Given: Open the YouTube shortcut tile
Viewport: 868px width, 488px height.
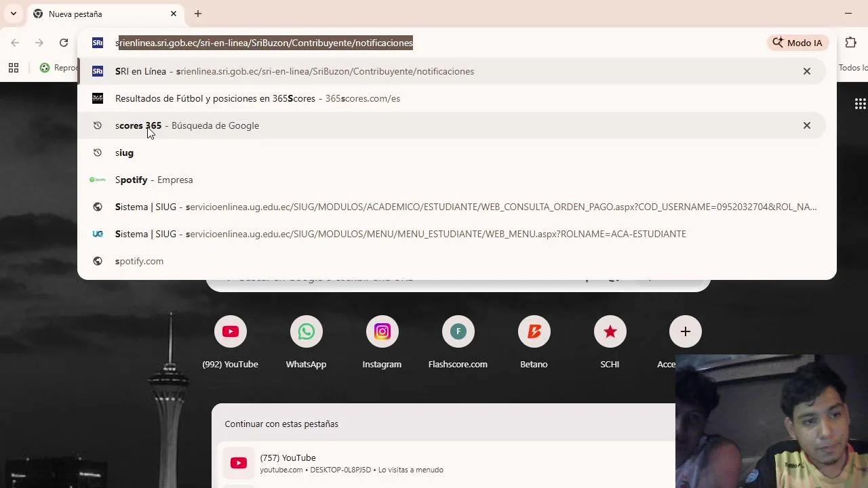Looking at the screenshot, I should coord(231,342).
